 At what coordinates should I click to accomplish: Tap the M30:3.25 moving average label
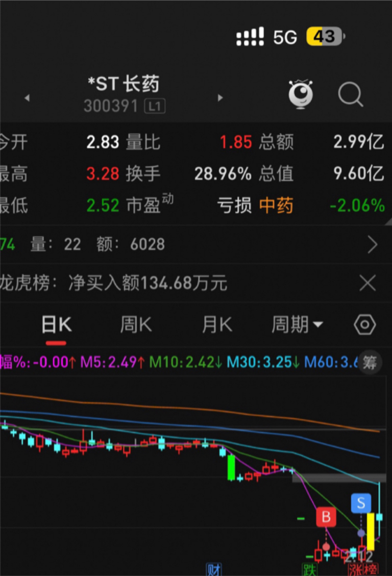pyautogui.click(x=263, y=362)
